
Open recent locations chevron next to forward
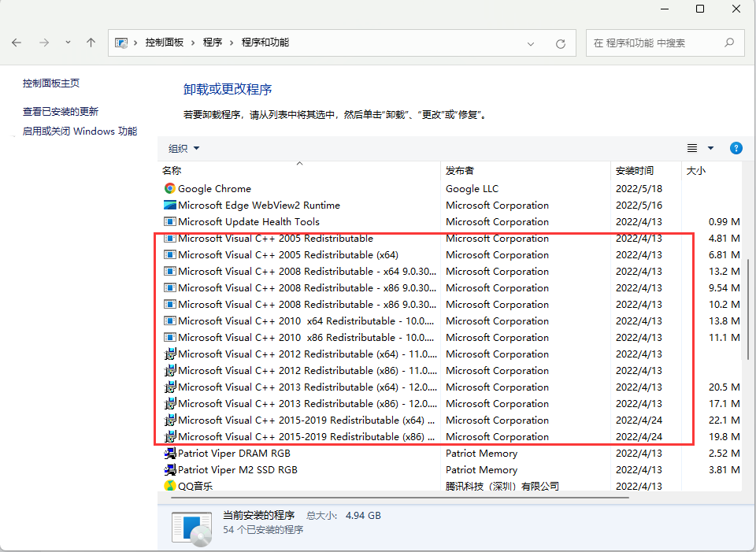68,43
